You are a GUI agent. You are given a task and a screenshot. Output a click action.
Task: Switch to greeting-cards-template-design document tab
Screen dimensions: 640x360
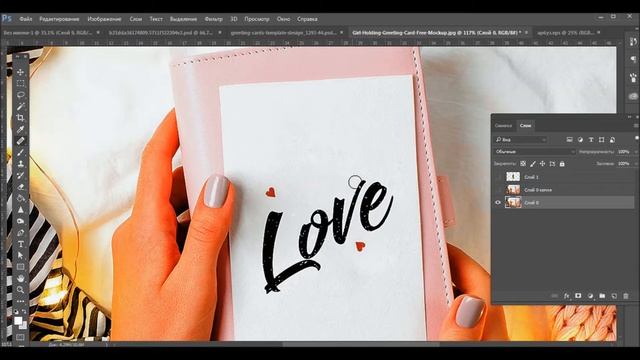[283, 32]
